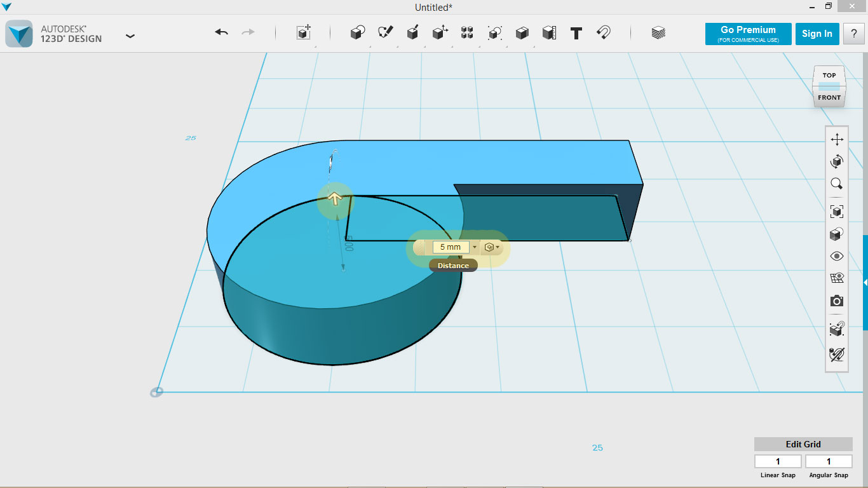Screen dimensions: 868x488
Task: Click the Redo arrow
Action: point(248,32)
